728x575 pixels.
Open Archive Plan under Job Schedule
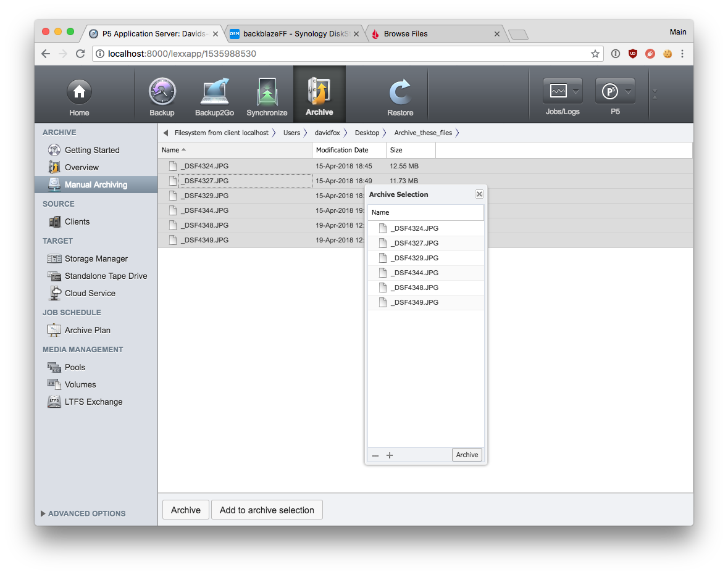tap(79, 330)
